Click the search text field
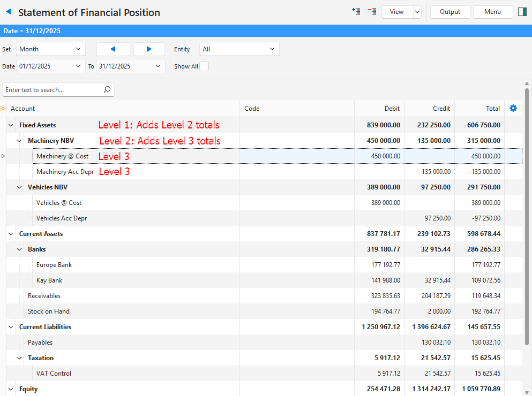Image resolution: width=532 pixels, height=396 pixels. point(53,90)
